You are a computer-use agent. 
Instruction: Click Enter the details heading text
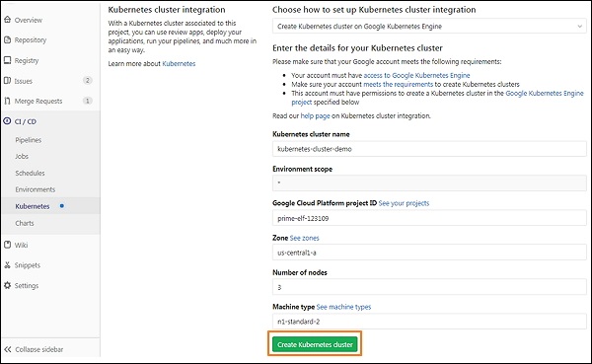pos(357,48)
